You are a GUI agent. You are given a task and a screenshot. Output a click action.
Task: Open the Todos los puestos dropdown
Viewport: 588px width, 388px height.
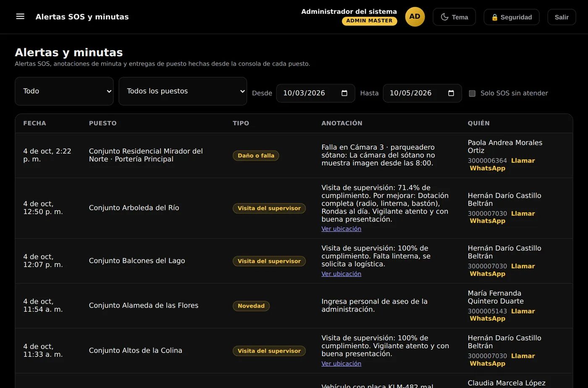tap(183, 91)
